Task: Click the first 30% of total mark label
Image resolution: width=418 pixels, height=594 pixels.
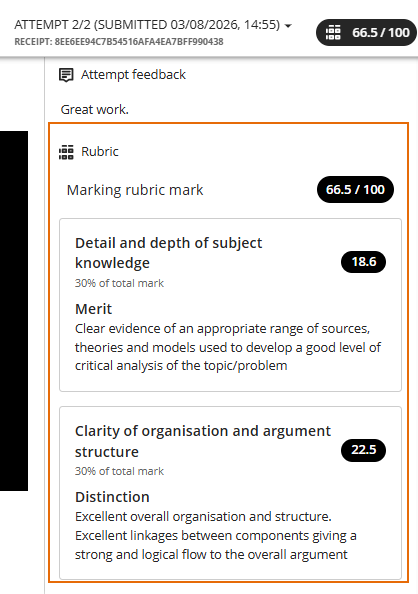Action: (119, 283)
